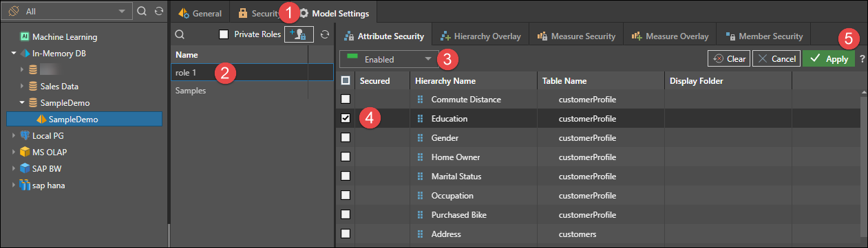
Task: Click the Clear button
Action: (729, 59)
